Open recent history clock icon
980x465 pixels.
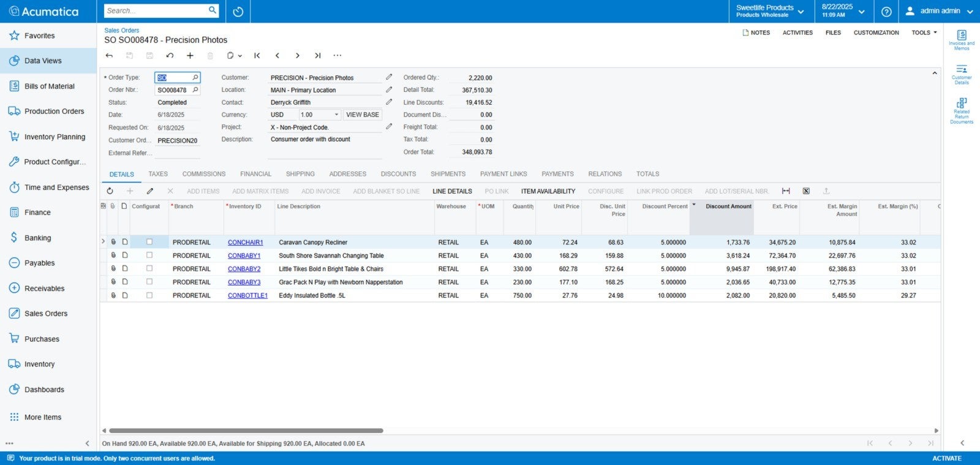238,11
